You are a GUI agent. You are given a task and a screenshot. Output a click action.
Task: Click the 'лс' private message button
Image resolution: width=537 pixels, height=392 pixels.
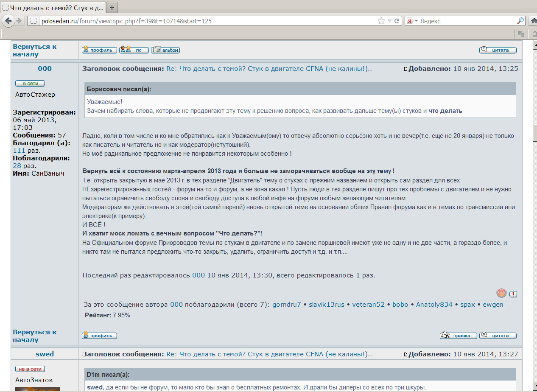[x=134, y=50]
